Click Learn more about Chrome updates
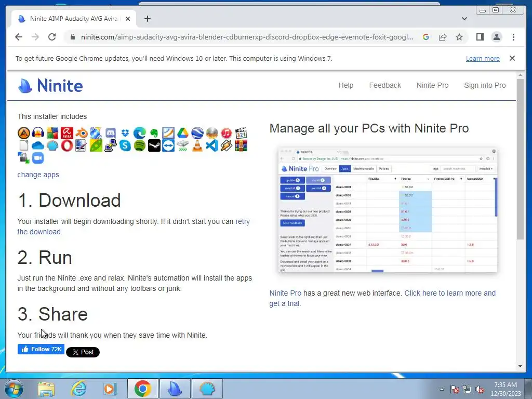The image size is (532, 399). click(x=483, y=58)
